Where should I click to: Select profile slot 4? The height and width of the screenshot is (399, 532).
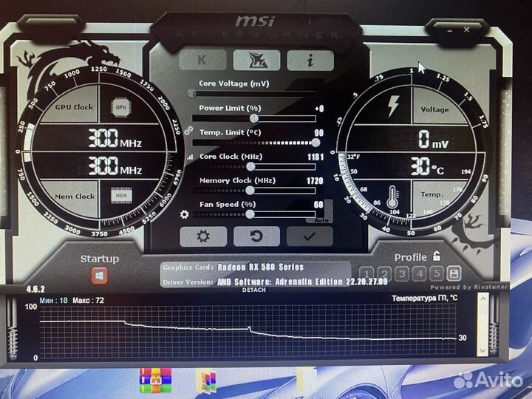[420, 273]
